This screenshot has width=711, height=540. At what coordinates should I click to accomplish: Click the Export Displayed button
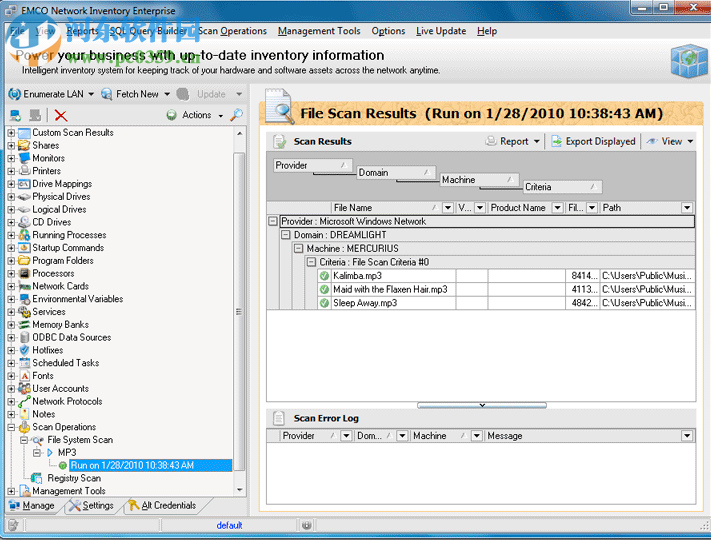[x=594, y=141]
